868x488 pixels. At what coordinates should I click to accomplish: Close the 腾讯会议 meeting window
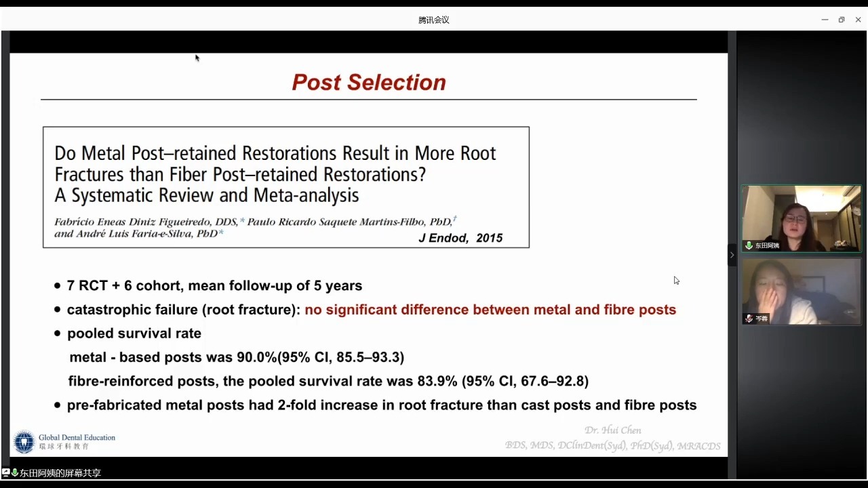[858, 20]
